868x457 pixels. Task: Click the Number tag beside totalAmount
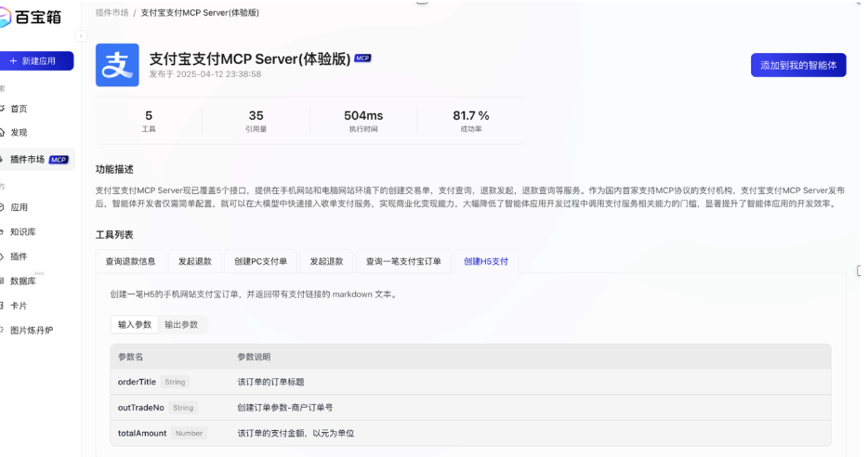coord(189,433)
